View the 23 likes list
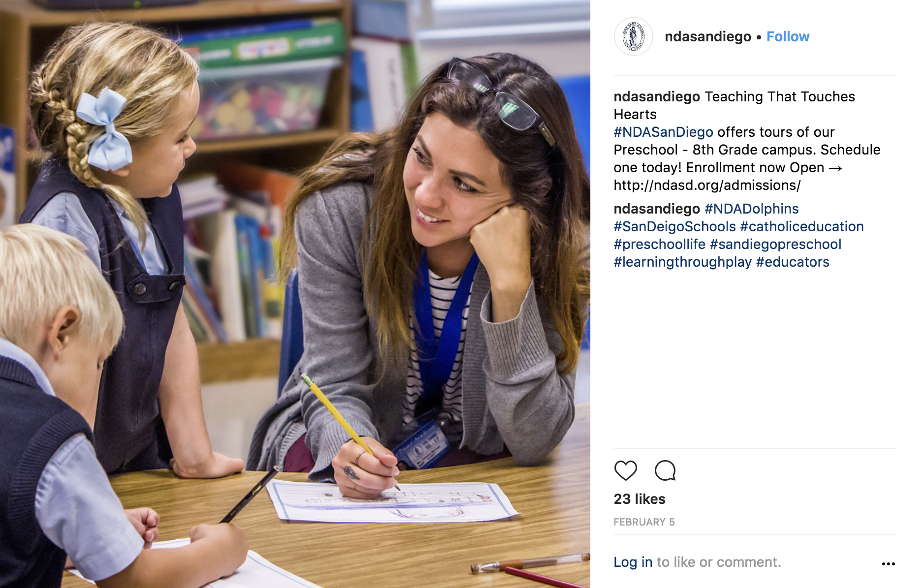 [640, 499]
